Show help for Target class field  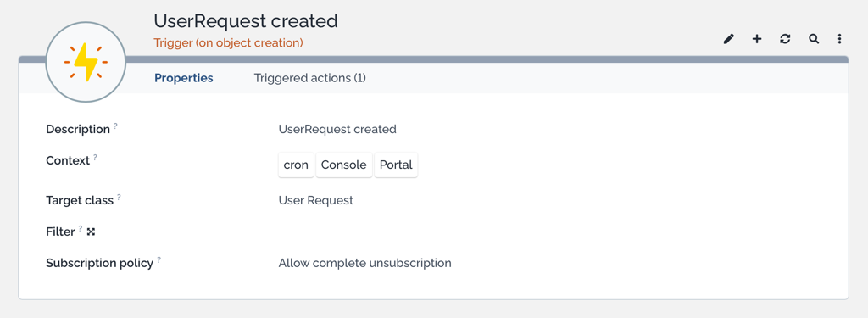(x=119, y=197)
